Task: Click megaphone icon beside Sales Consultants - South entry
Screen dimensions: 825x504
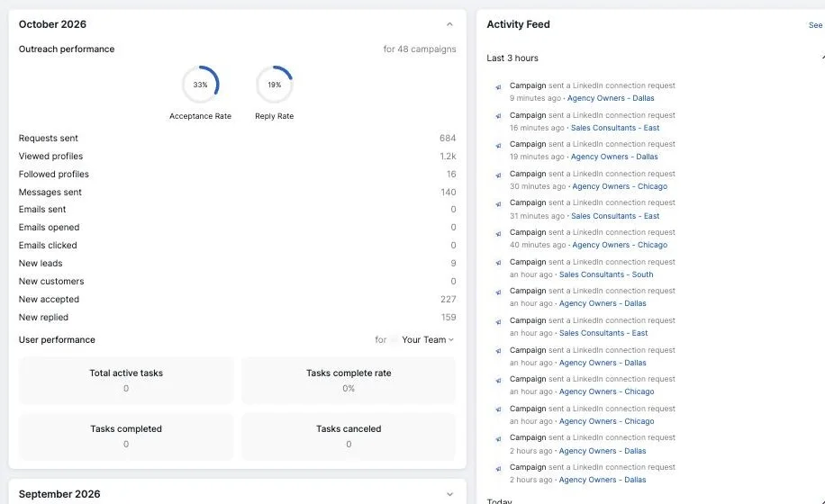Action: point(498,263)
